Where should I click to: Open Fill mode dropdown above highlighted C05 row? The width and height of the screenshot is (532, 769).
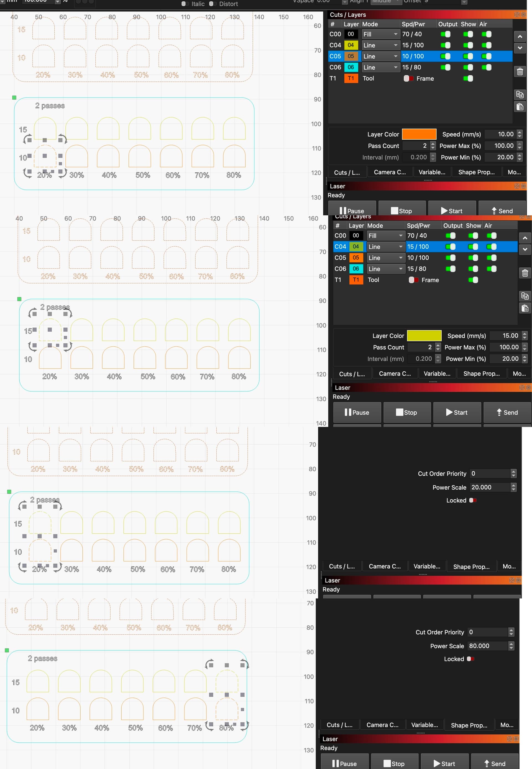pos(380,34)
